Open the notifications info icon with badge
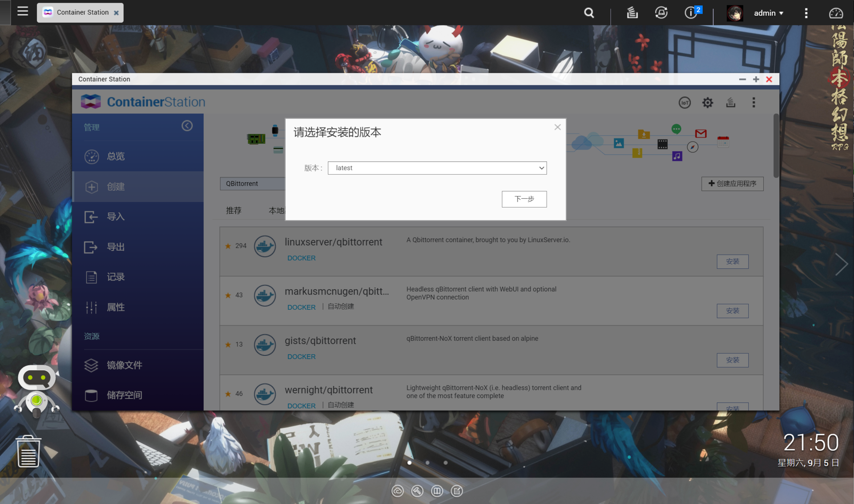854x504 pixels. pyautogui.click(x=691, y=12)
